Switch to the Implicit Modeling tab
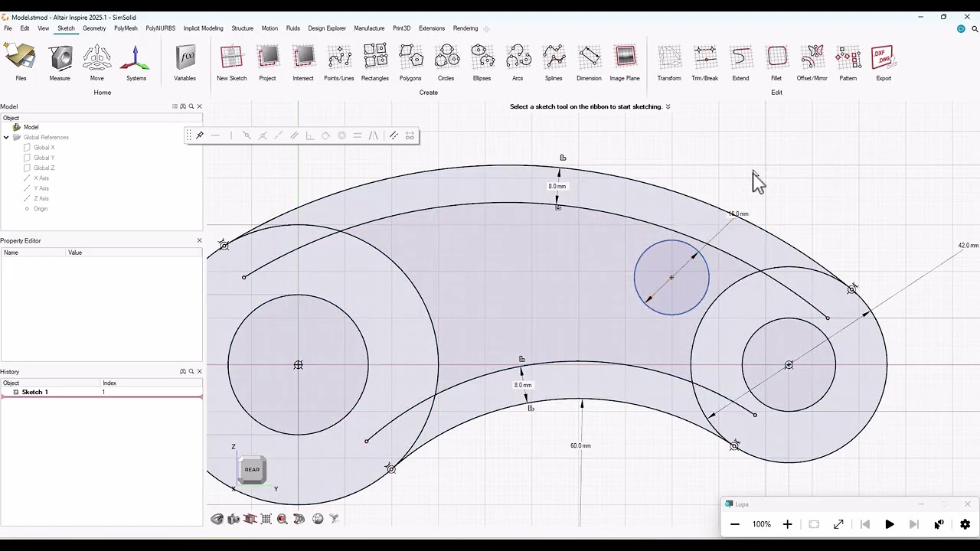980x551 pixels. click(x=204, y=28)
